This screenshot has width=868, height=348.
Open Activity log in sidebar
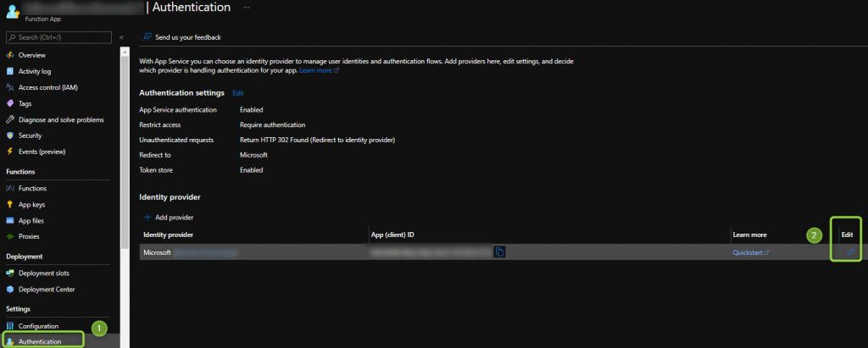point(35,71)
